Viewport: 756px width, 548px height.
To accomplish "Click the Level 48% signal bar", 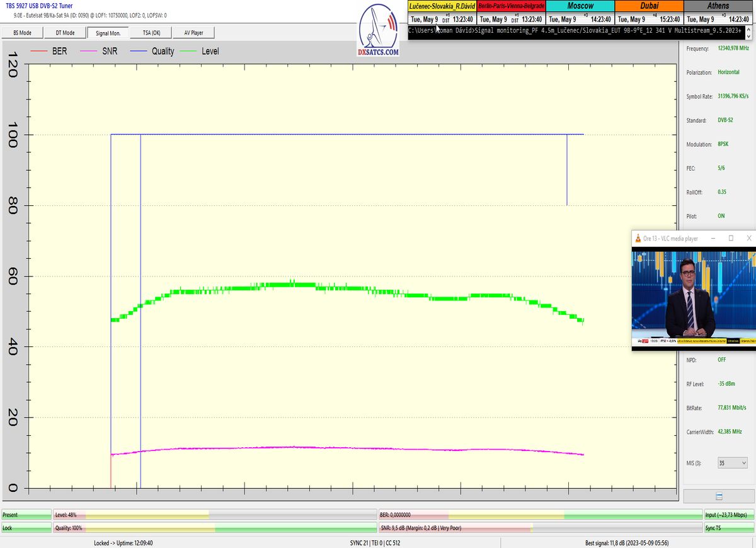I will (214, 515).
